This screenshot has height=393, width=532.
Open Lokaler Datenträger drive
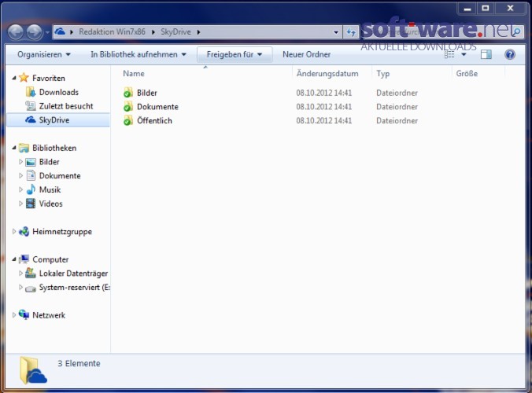pos(73,273)
